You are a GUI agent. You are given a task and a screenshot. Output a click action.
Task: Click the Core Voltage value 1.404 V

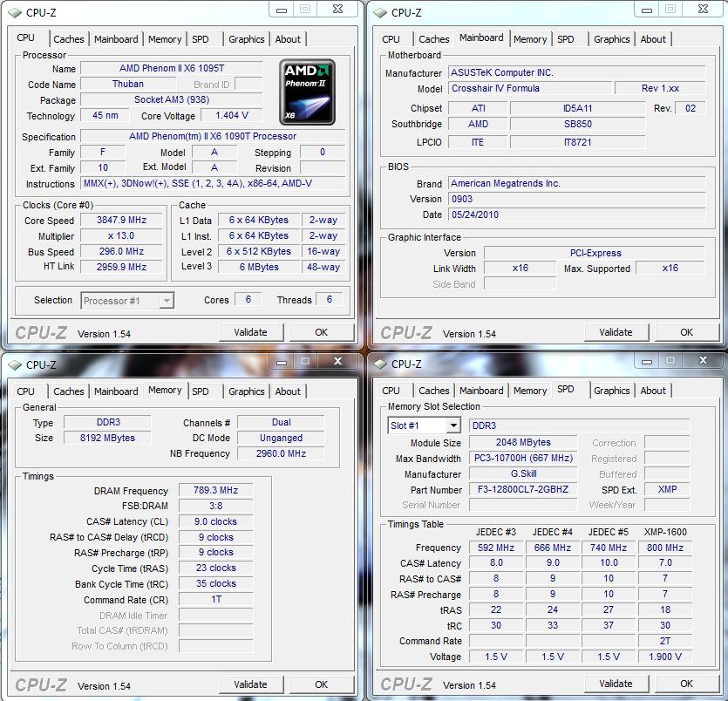(x=232, y=115)
